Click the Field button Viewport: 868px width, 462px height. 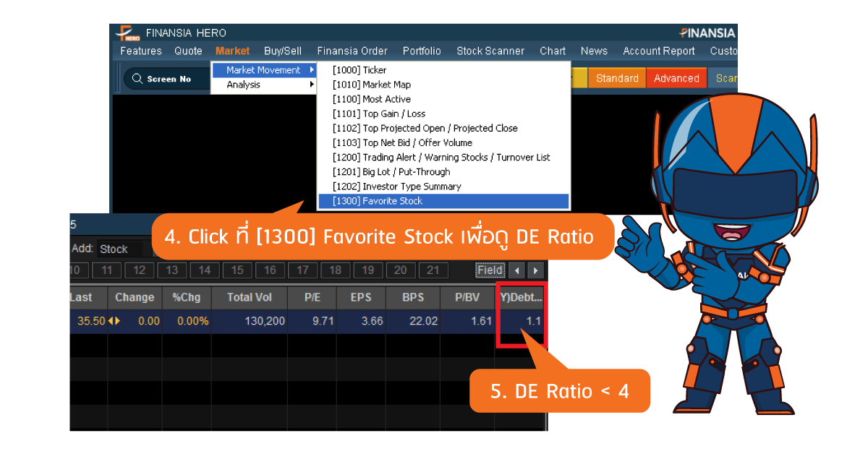pyautogui.click(x=490, y=270)
